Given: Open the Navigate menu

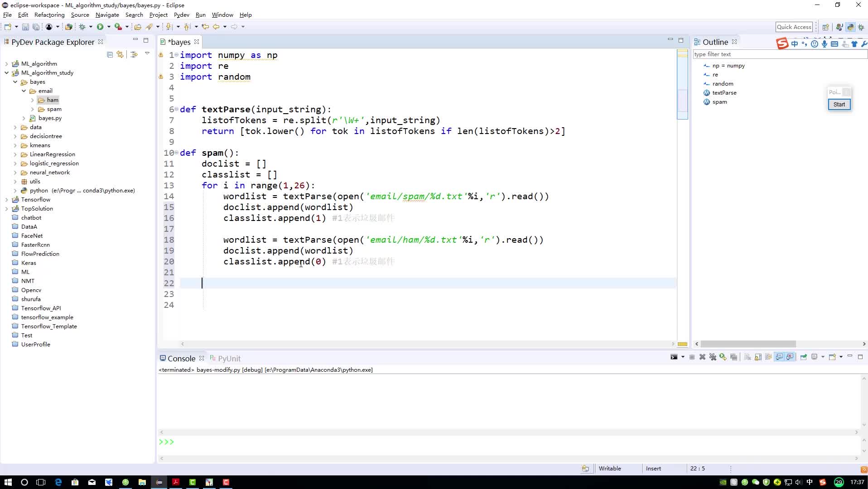Looking at the screenshot, I should coord(107,15).
